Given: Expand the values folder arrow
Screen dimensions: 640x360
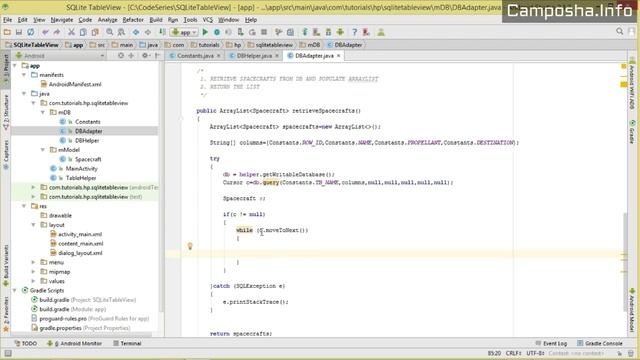Looking at the screenshot, I should tap(33, 281).
